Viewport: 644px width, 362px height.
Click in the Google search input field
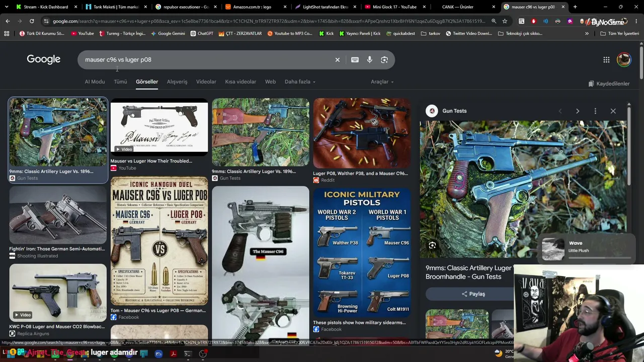pyautogui.click(x=206, y=60)
